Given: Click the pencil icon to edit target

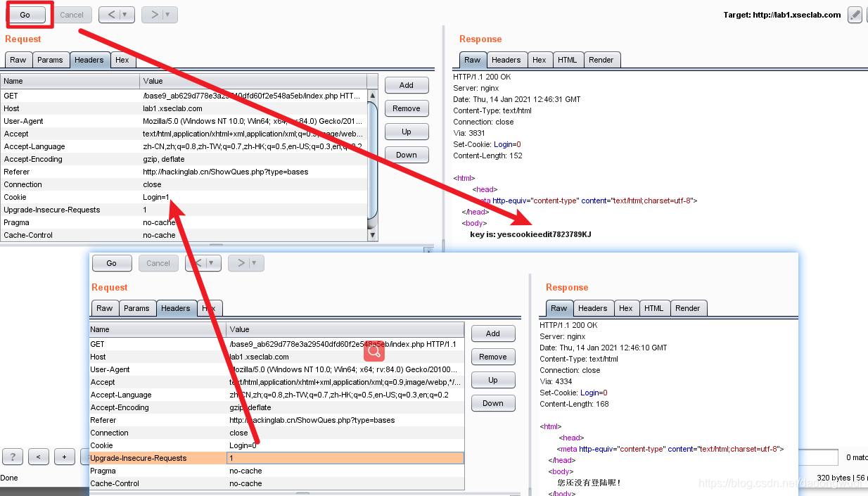Looking at the screenshot, I should [855, 15].
